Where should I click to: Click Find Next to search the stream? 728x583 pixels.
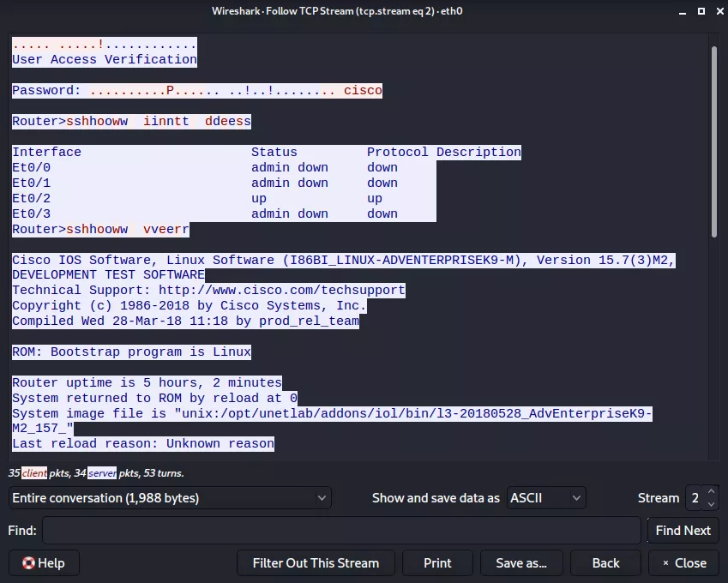pos(683,531)
